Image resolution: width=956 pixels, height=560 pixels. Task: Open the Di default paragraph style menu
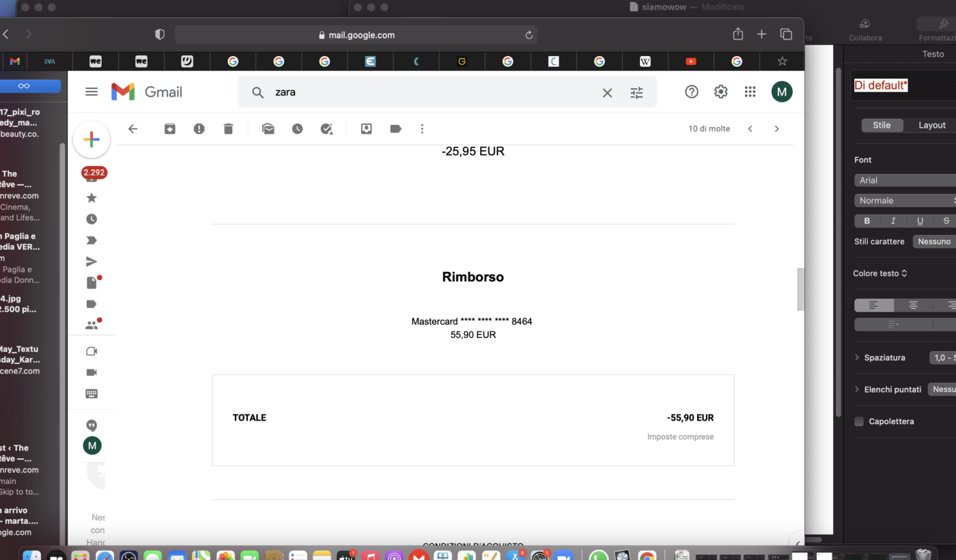pyautogui.click(x=903, y=85)
